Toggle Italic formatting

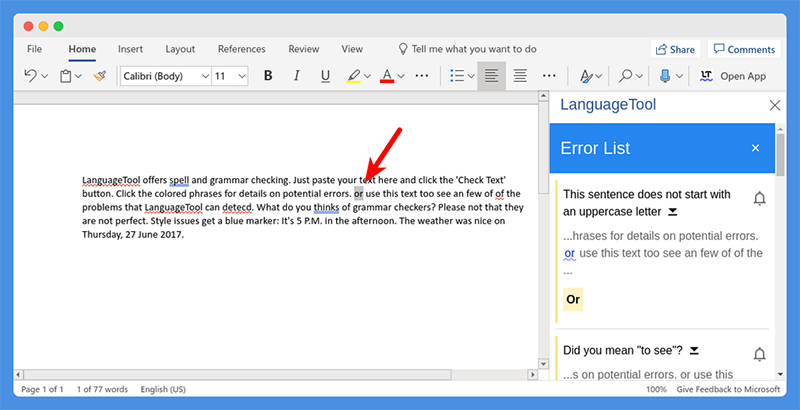296,76
